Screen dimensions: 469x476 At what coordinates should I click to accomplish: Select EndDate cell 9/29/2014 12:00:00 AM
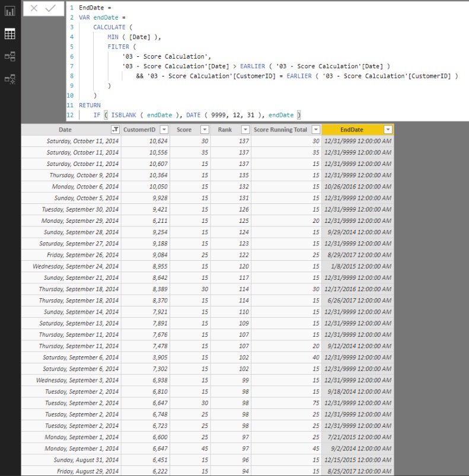click(358, 232)
